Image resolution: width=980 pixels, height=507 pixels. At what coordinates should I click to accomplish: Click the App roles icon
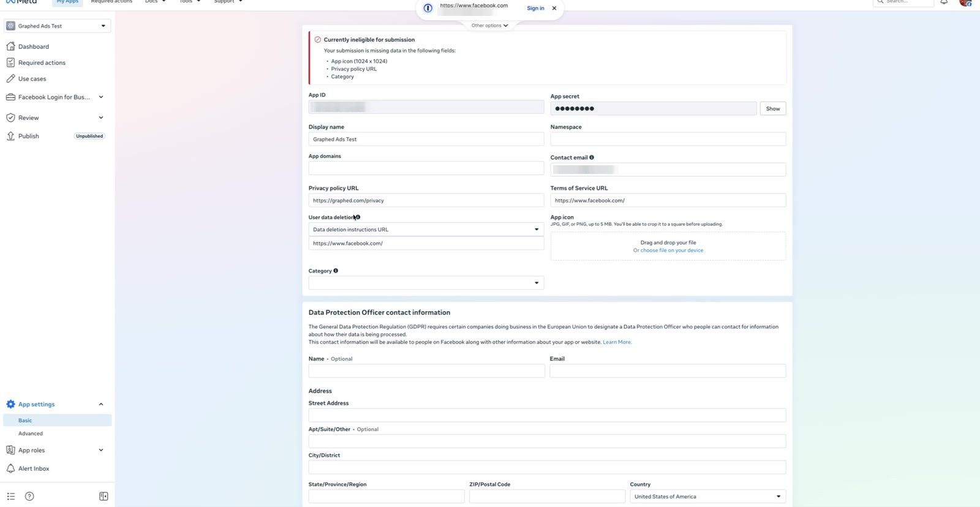coord(10,450)
